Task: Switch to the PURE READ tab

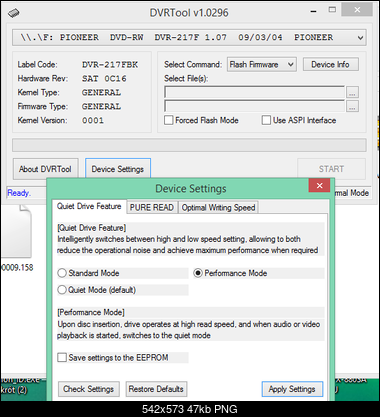Action: pos(152,207)
